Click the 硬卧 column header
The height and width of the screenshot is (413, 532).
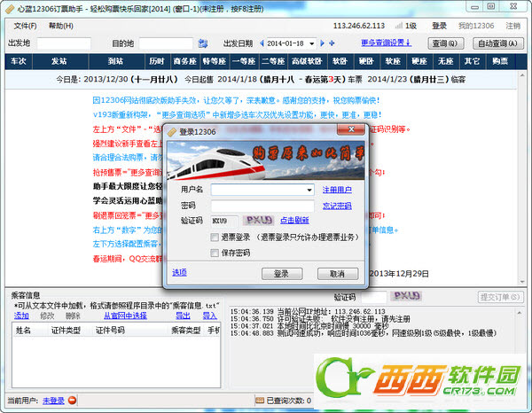[366, 61]
